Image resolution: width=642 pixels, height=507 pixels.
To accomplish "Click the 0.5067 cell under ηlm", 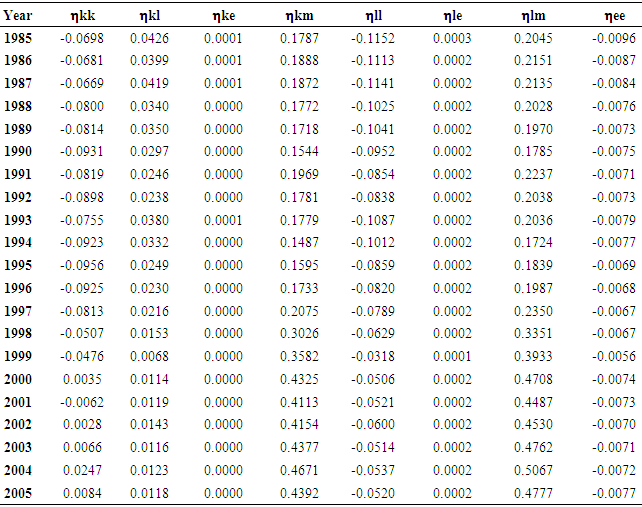I will tap(533, 470).
